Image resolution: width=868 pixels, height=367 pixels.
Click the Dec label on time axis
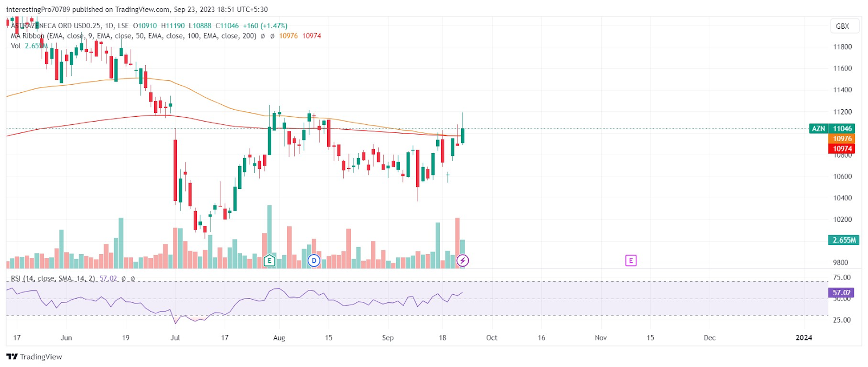(x=710, y=338)
